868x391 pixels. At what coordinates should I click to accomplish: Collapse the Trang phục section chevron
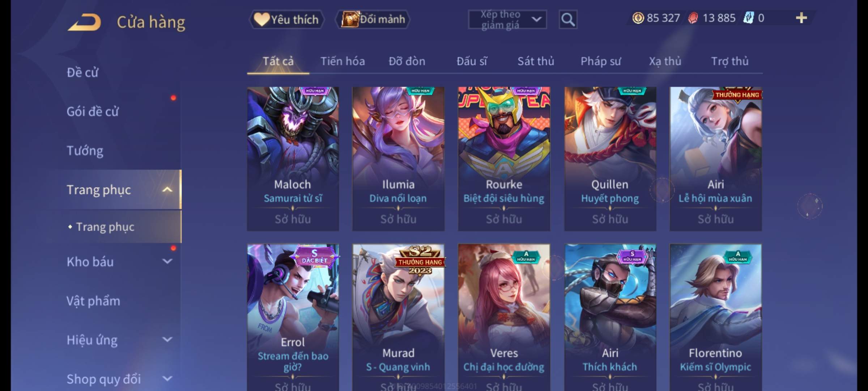[167, 189]
